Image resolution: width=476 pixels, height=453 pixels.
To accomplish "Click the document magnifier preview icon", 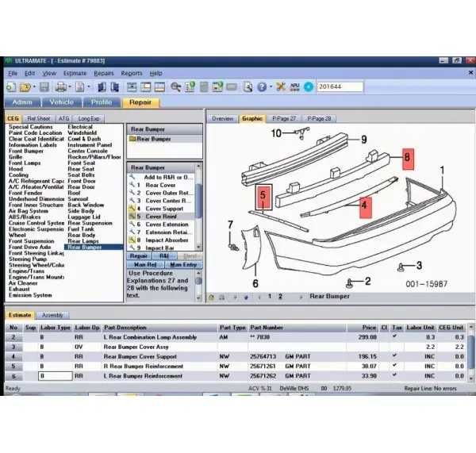I will click(x=248, y=87).
